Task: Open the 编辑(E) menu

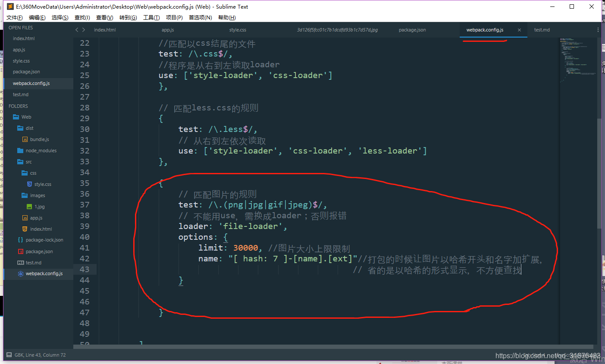Action: pyautogui.click(x=37, y=18)
